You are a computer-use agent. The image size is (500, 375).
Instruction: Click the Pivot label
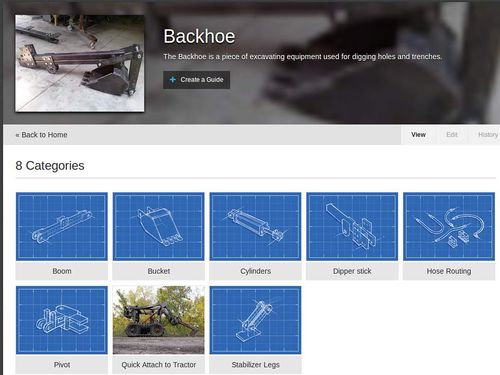click(62, 365)
